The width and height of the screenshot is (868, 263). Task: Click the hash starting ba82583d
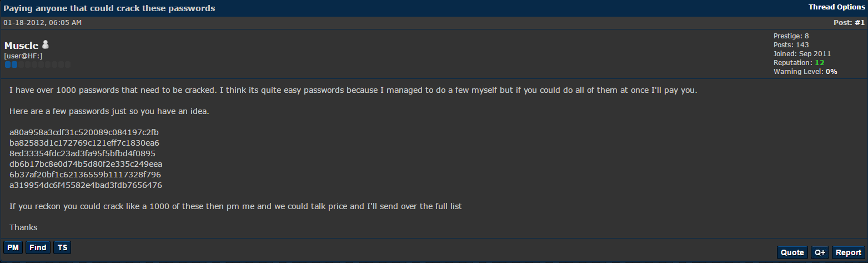coord(84,143)
